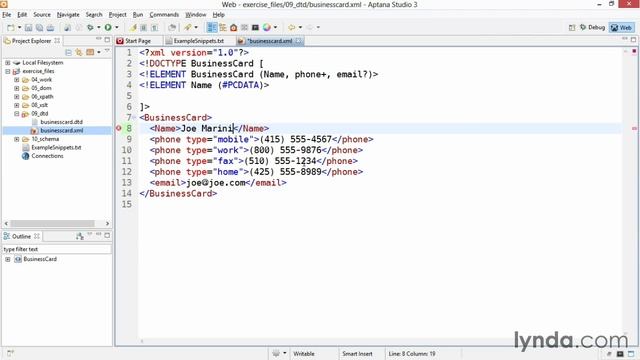The height and width of the screenshot is (360, 640).
Task: Click the orange filter icon in Project Explorer
Action: (x=90, y=52)
